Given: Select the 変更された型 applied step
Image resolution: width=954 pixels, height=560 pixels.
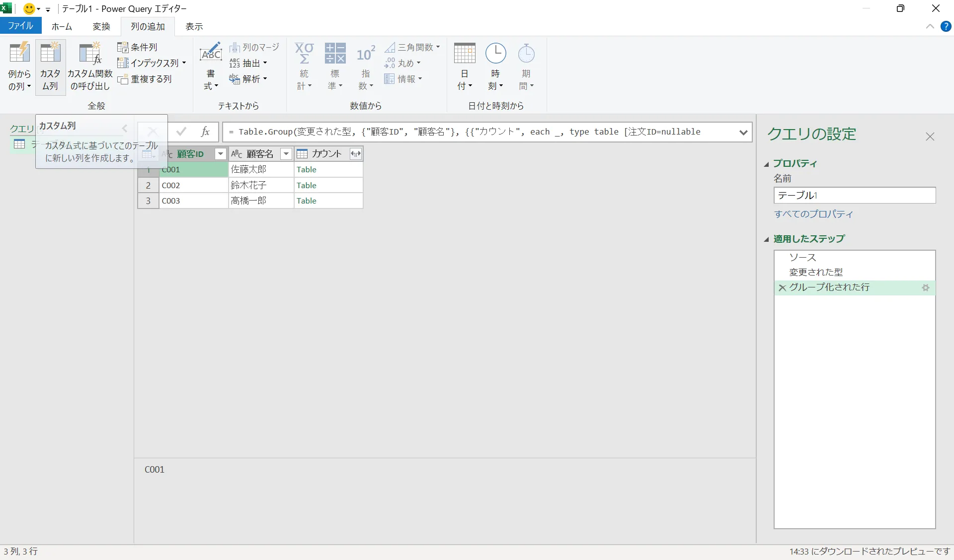Looking at the screenshot, I should pyautogui.click(x=816, y=272).
